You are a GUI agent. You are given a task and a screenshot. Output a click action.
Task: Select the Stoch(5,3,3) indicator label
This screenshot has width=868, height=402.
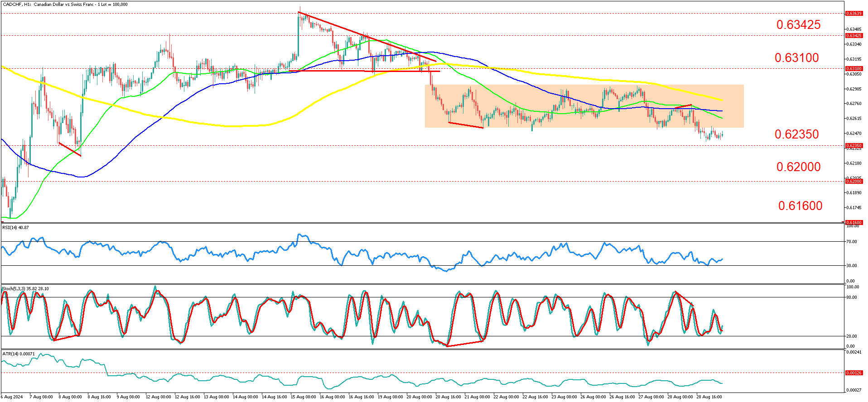pyautogui.click(x=25, y=288)
